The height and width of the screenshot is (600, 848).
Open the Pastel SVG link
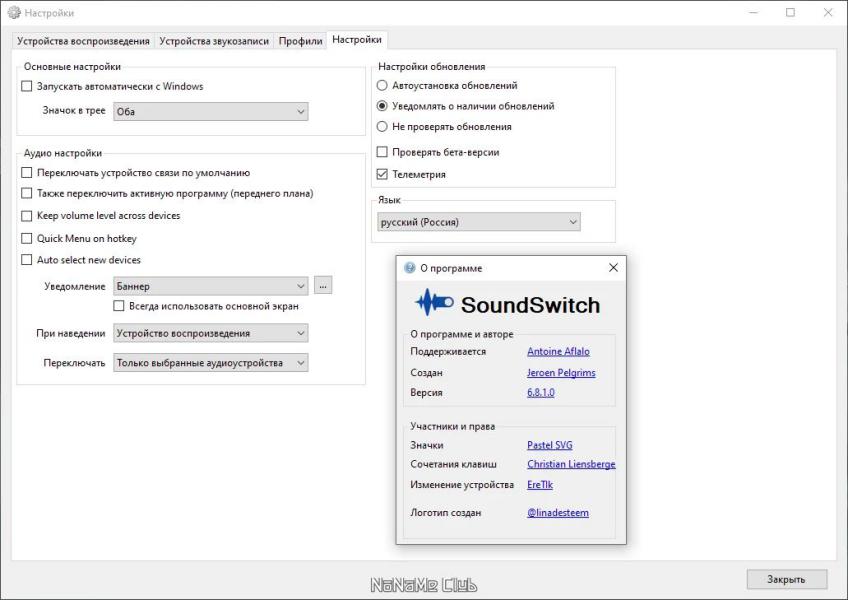click(x=549, y=445)
